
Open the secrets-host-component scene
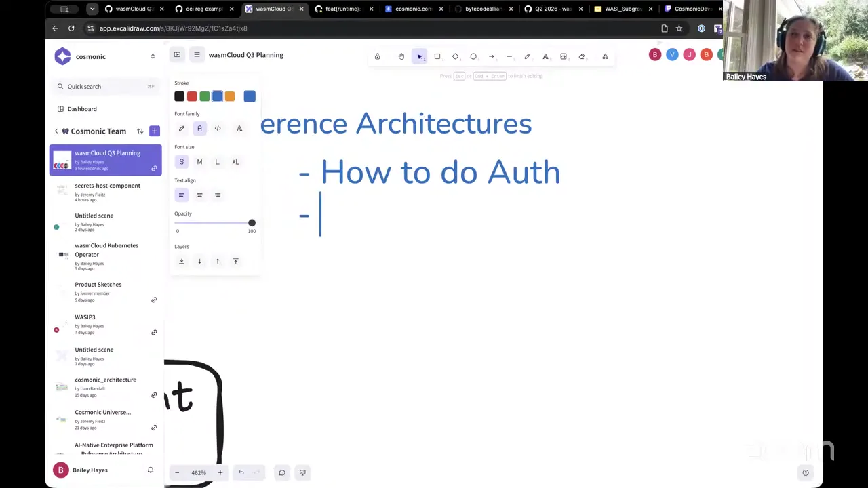(x=105, y=192)
